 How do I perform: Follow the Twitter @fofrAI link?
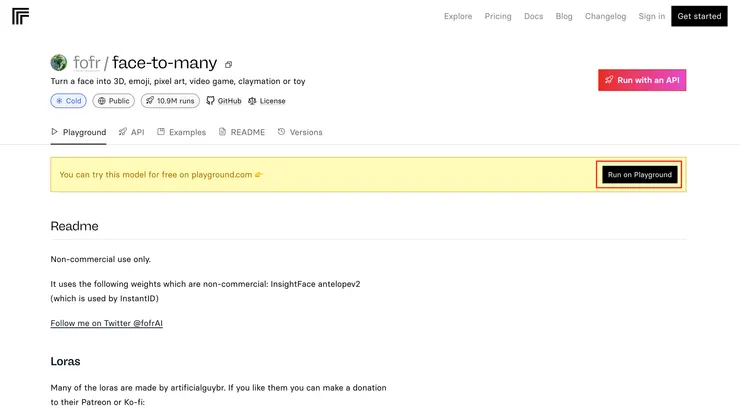(x=106, y=323)
